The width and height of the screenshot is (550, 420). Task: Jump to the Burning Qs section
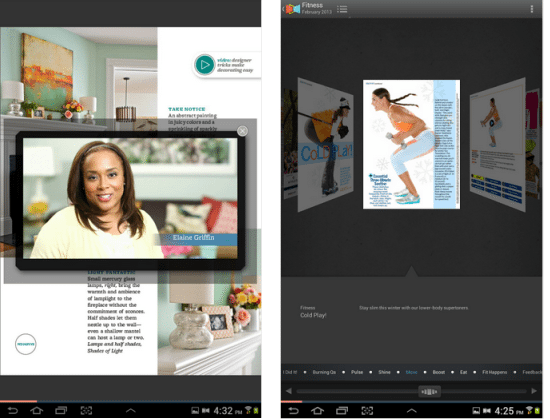(x=324, y=372)
